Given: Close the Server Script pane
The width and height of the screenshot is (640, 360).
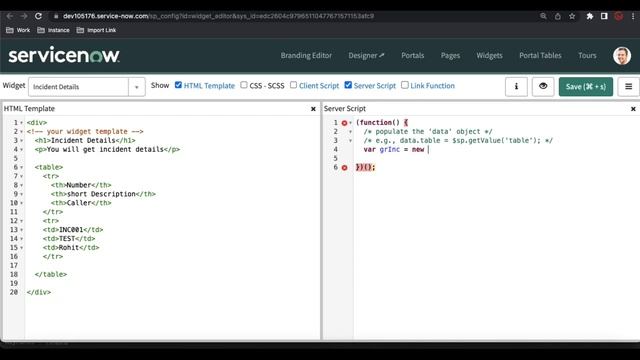Looking at the screenshot, I should (633, 109).
